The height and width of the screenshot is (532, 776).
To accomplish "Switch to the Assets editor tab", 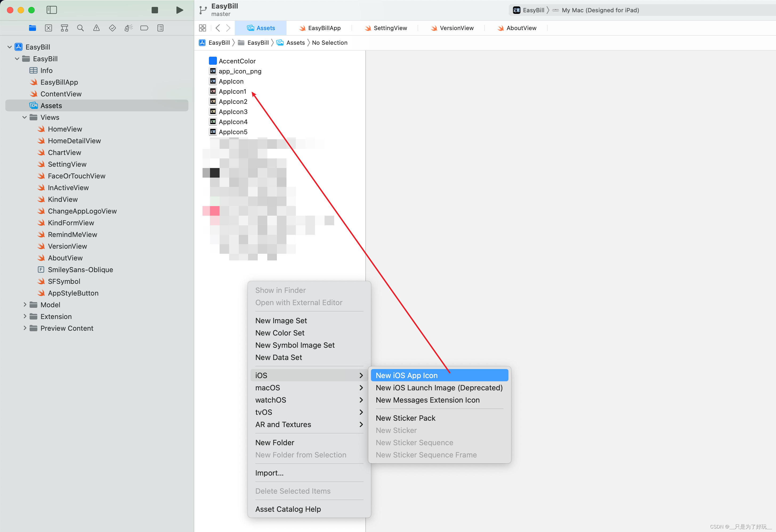I will pyautogui.click(x=260, y=28).
